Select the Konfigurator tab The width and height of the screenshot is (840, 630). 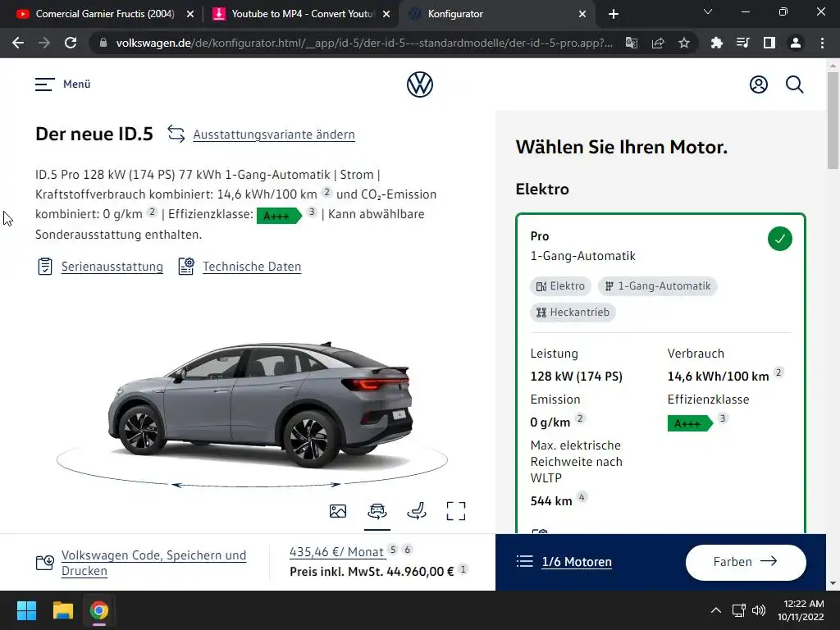point(496,14)
